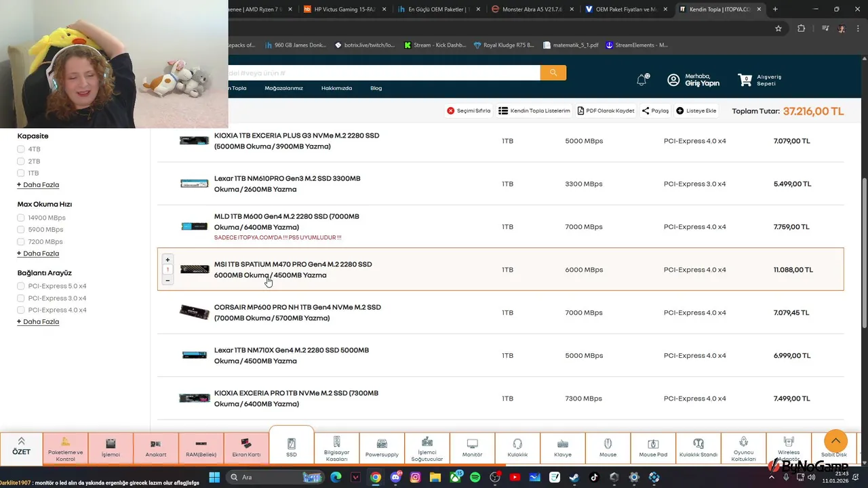This screenshot has height=488, width=868.
Task: Bookmark this page with the star icon
Action: pyautogui.click(x=778, y=28)
